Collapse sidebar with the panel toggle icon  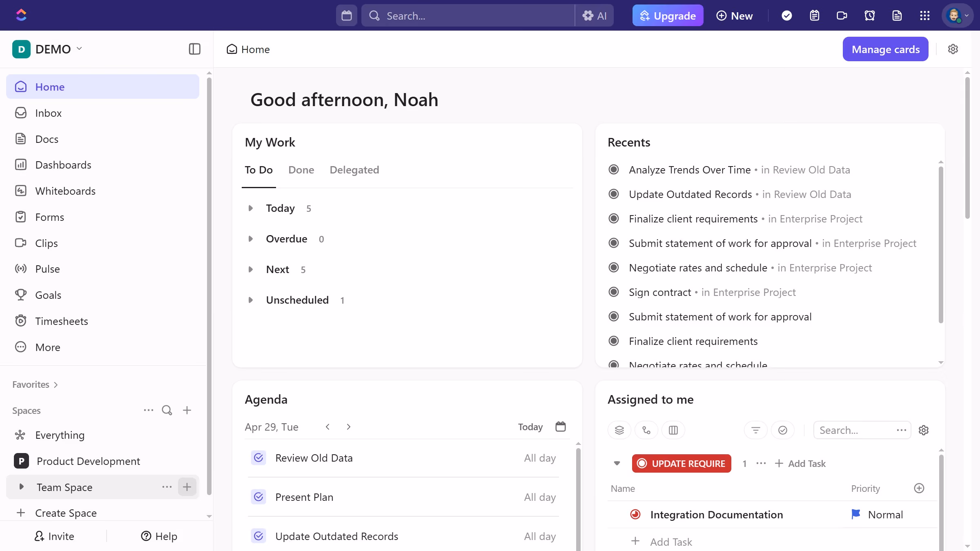coord(195,49)
